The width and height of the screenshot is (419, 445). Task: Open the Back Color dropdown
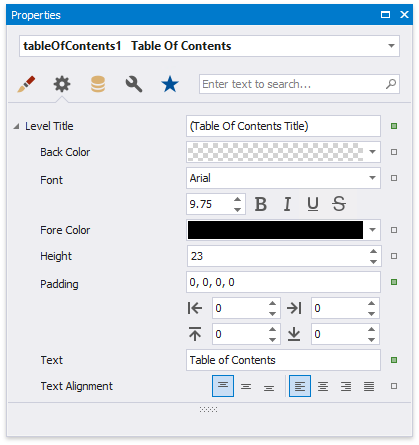coord(373,152)
